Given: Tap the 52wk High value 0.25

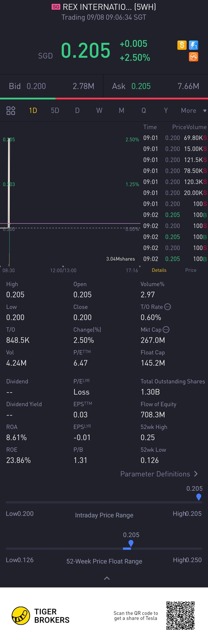Looking at the screenshot, I should point(148,437).
